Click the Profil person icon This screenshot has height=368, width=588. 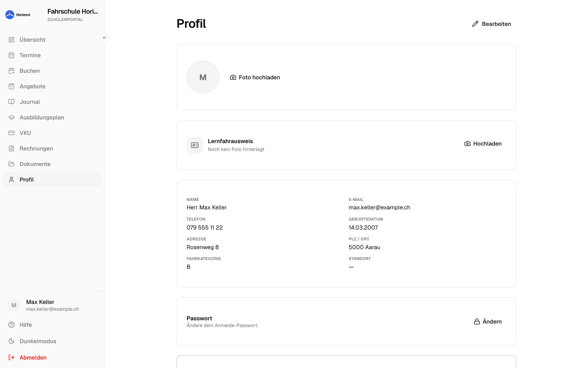[11, 180]
